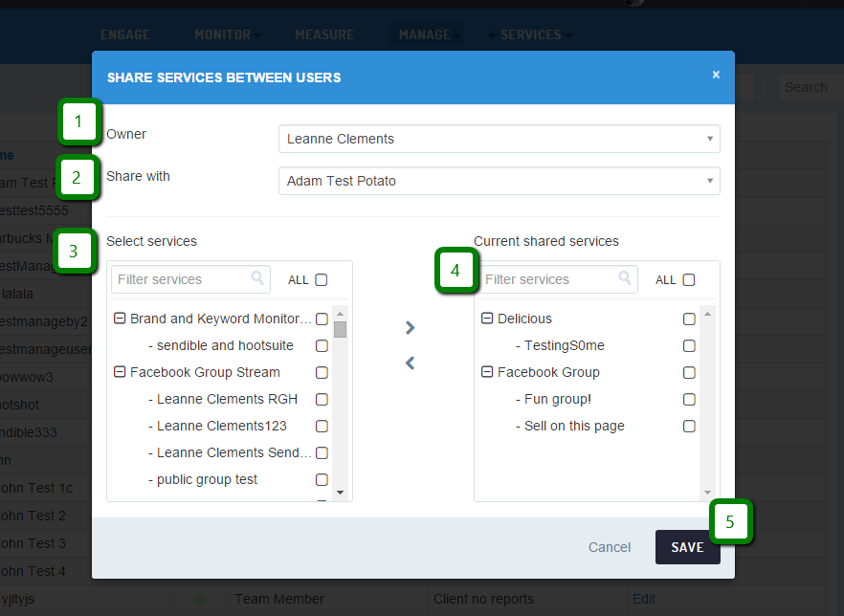The image size is (844, 616).
Task: Click the public group test service row
Action: pyautogui.click(x=221, y=479)
